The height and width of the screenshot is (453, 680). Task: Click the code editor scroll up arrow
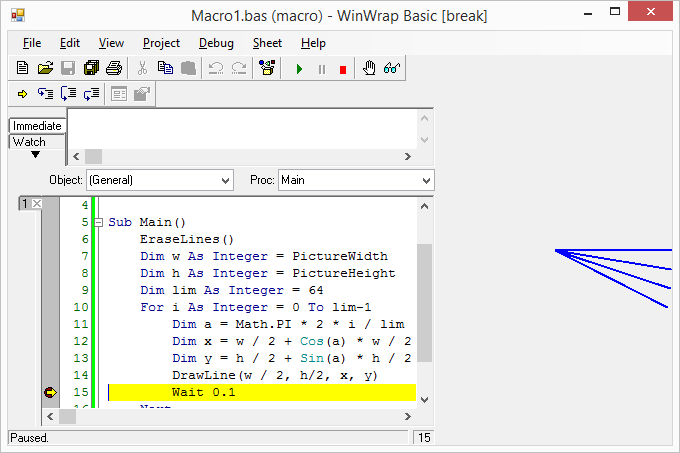click(x=425, y=206)
